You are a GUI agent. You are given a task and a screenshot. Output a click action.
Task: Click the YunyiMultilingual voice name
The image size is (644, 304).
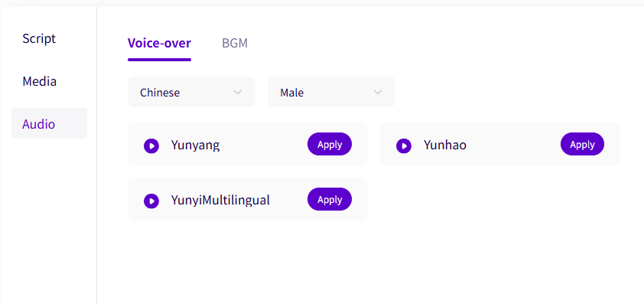click(220, 201)
